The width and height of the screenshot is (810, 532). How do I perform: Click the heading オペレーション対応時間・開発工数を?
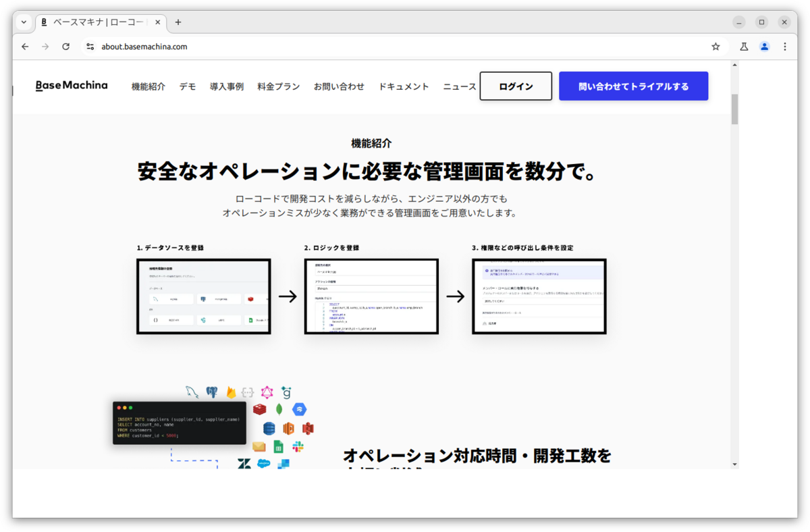point(477,456)
